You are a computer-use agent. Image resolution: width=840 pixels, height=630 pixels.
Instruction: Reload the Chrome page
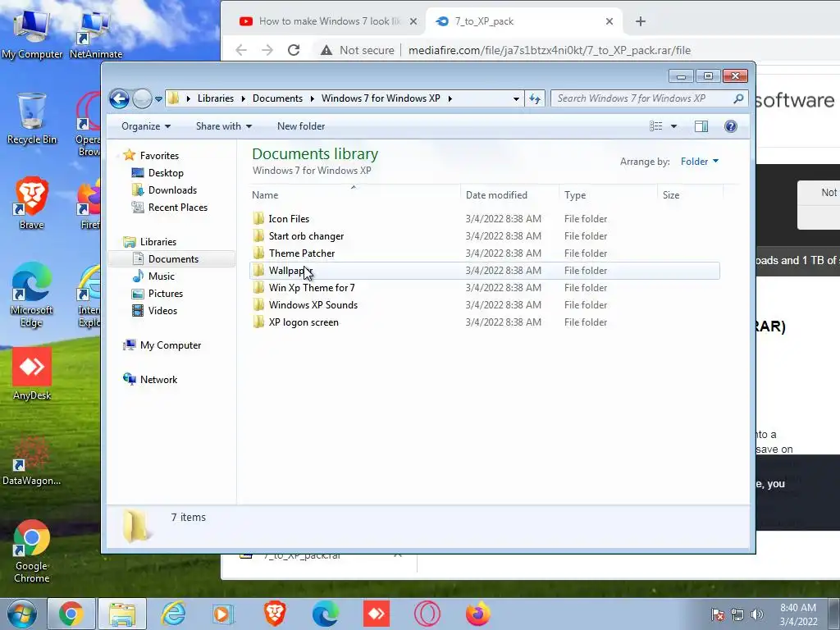294,50
